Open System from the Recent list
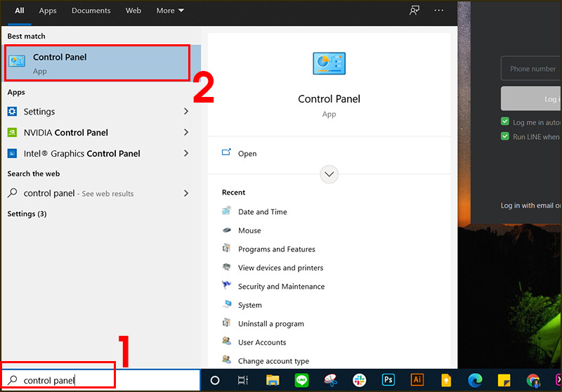562x392 pixels. 250,305
